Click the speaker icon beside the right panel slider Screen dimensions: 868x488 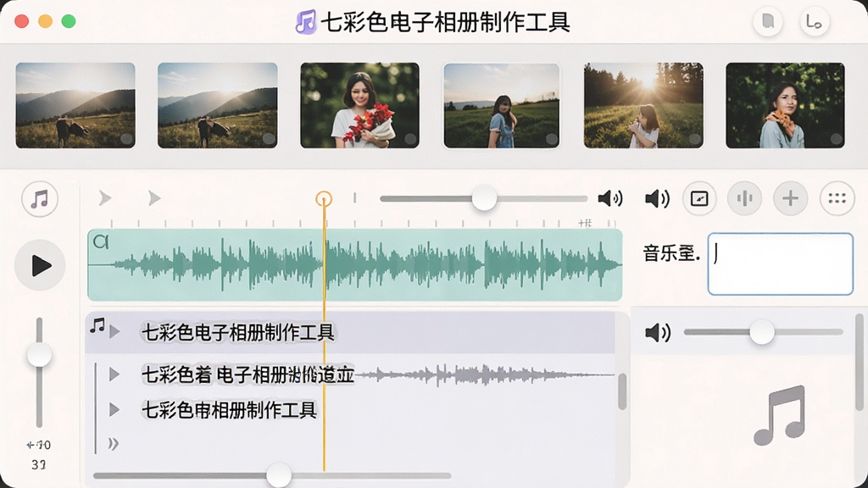658,332
